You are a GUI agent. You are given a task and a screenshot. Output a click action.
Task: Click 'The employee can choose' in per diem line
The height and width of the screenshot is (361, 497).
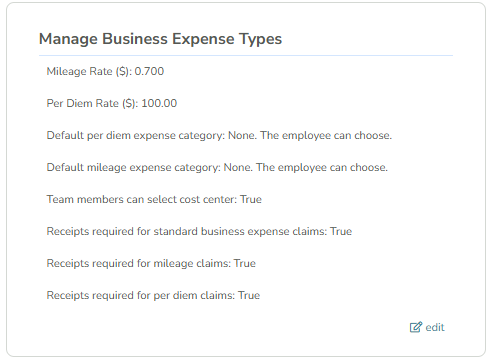click(x=326, y=136)
